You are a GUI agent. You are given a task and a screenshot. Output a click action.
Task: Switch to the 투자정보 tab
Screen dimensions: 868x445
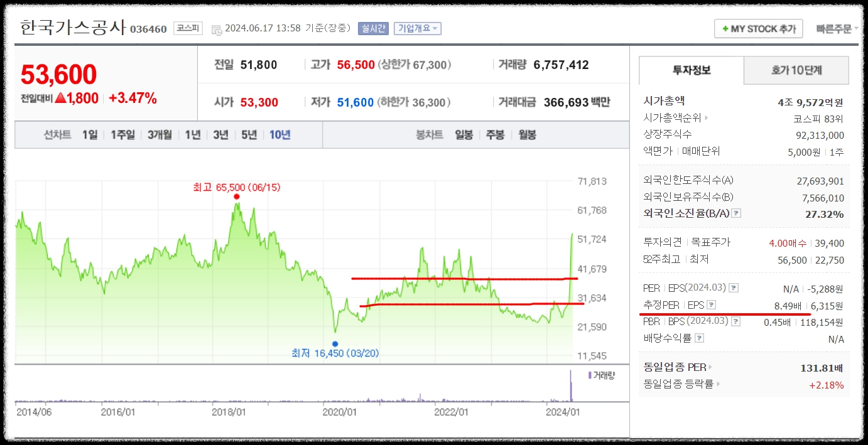pos(692,70)
